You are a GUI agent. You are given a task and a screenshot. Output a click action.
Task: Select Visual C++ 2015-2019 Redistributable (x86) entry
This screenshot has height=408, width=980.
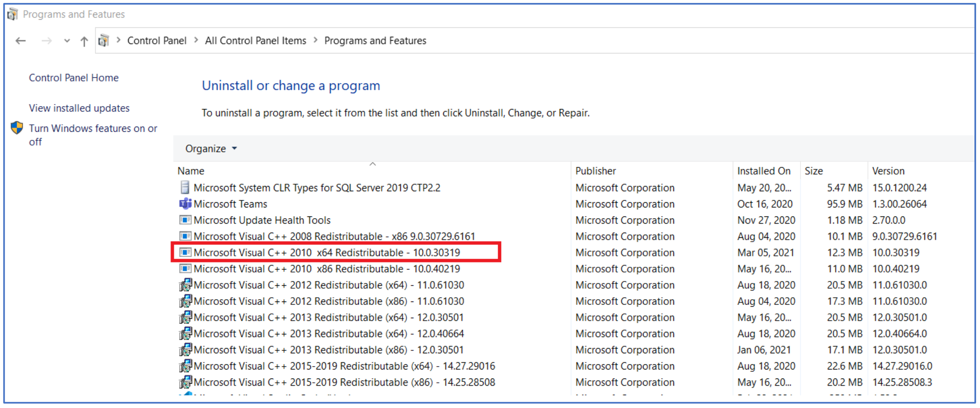pos(344,383)
